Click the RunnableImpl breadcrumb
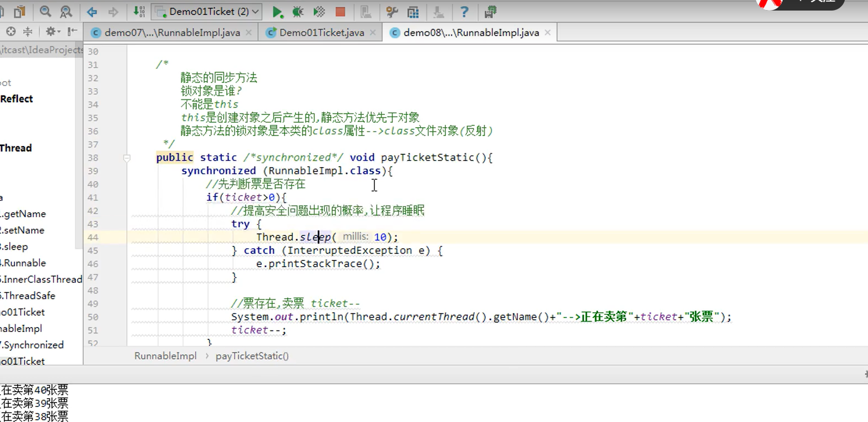The width and height of the screenshot is (868, 422). pos(165,356)
